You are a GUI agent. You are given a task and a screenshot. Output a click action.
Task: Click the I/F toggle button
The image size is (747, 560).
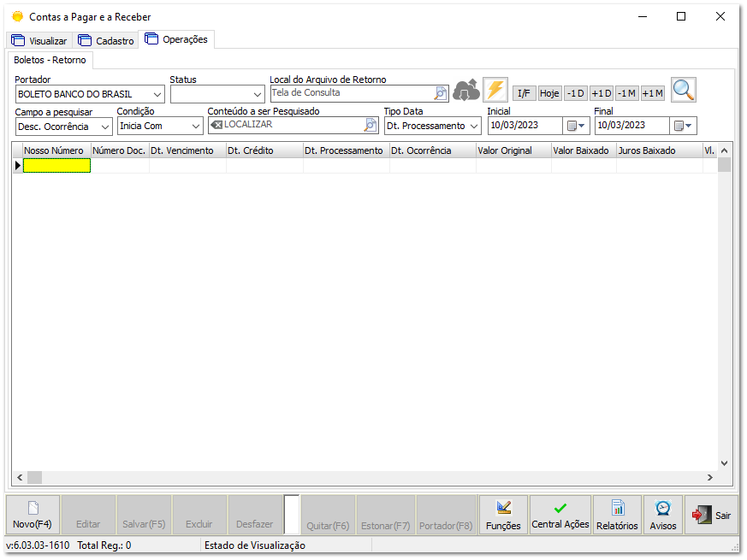524,92
